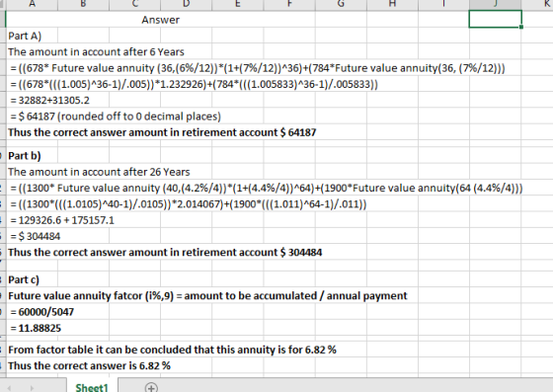Click the '= 32882+31305.2' cell
The width and height of the screenshot is (553, 392).
(x=49, y=101)
